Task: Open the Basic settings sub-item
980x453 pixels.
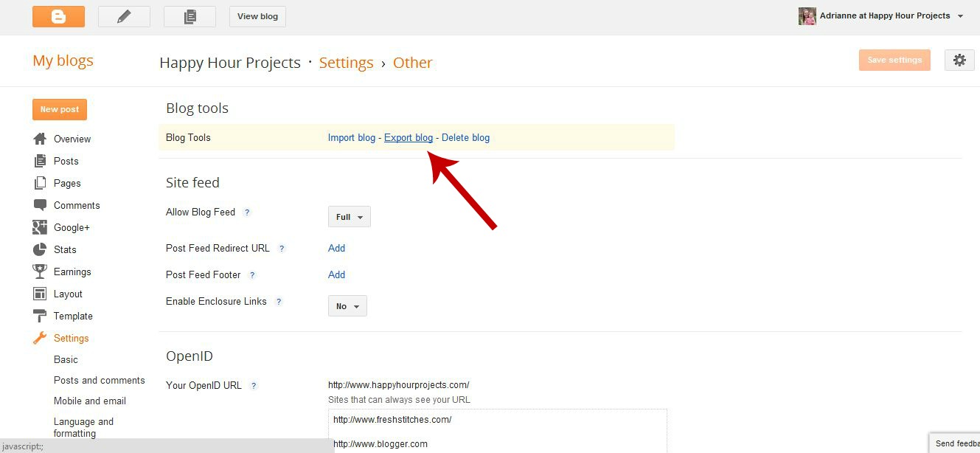Action: coord(66,359)
